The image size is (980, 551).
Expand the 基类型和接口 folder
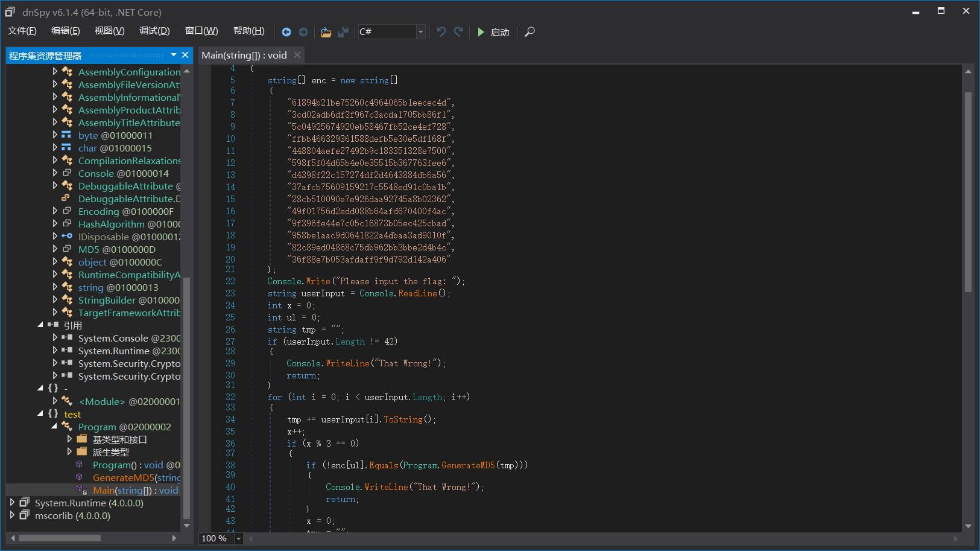click(69, 439)
